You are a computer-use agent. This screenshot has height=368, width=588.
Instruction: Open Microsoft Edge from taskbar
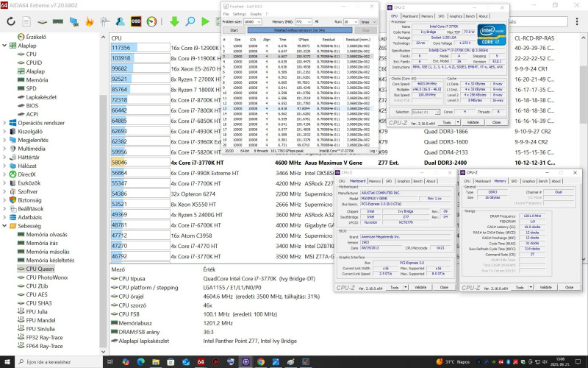pyautogui.click(x=140, y=362)
